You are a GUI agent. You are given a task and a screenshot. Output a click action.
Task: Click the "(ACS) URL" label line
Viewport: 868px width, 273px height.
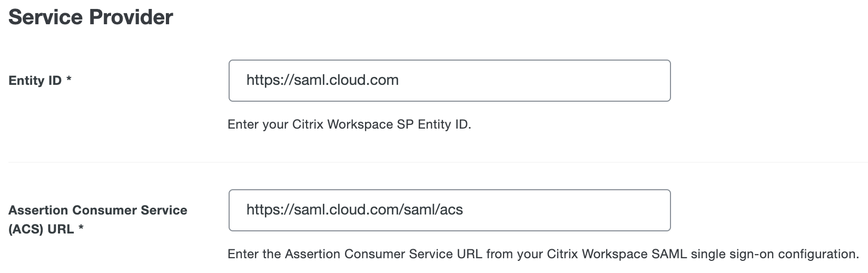(x=41, y=230)
